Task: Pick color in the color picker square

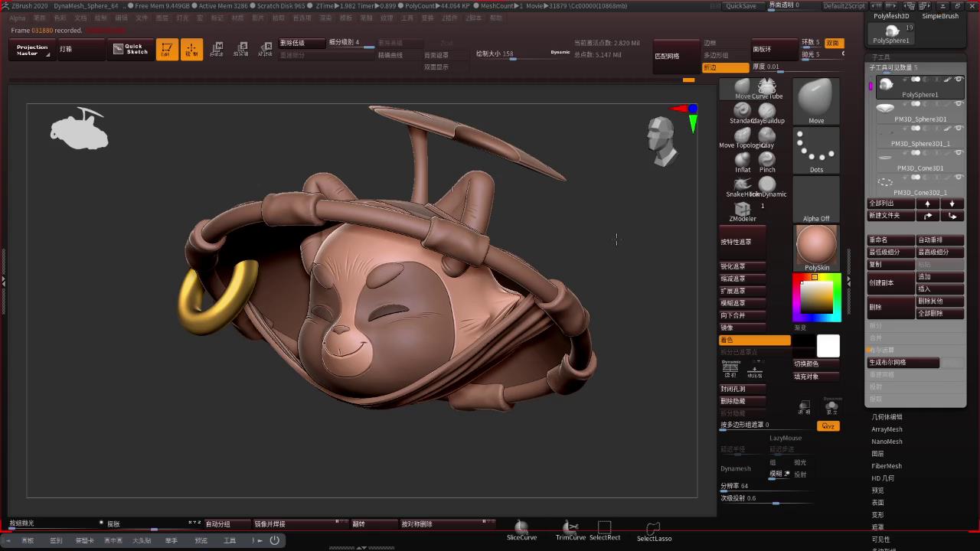Action: pos(816,298)
